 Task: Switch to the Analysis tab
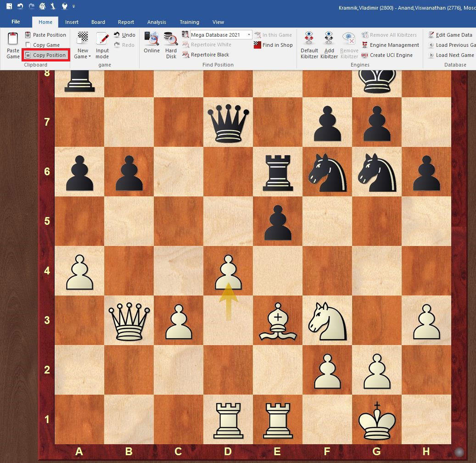pos(157,22)
